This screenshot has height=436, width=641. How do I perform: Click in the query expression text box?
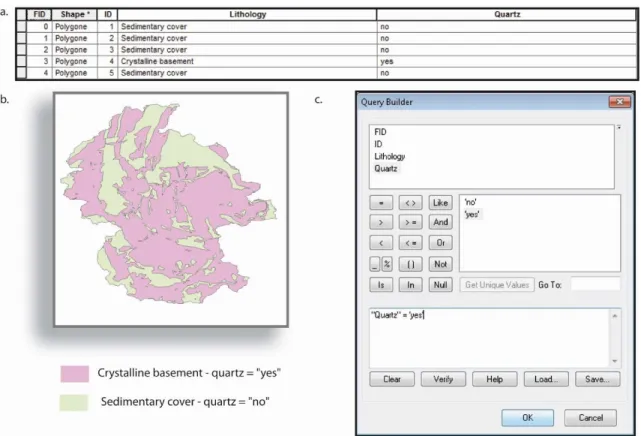[x=489, y=338]
